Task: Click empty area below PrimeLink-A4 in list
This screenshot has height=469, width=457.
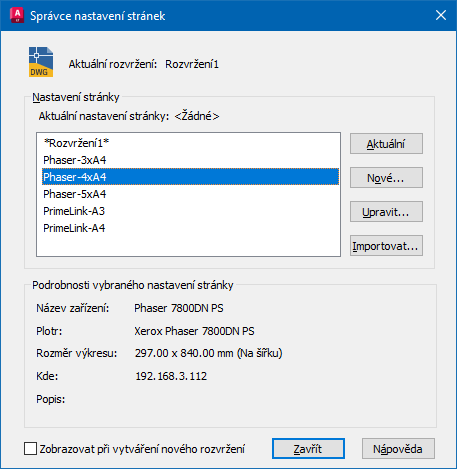Action: pyautogui.click(x=188, y=246)
